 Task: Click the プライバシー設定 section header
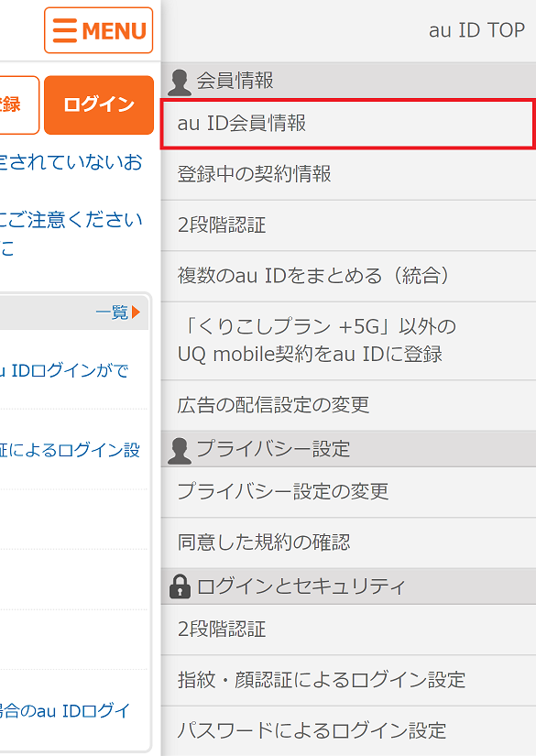click(348, 449)
